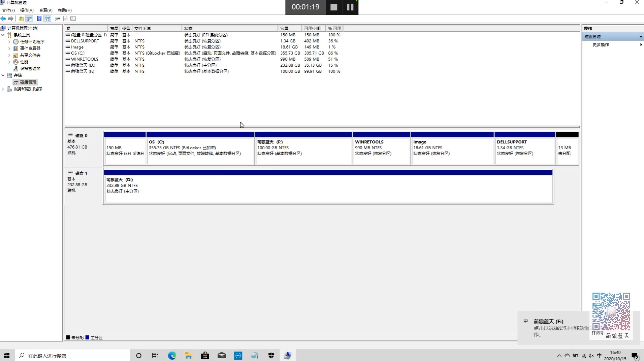Open Microsoft Edge from taskbar
The image size is (644, 361).
coord(172,356)
